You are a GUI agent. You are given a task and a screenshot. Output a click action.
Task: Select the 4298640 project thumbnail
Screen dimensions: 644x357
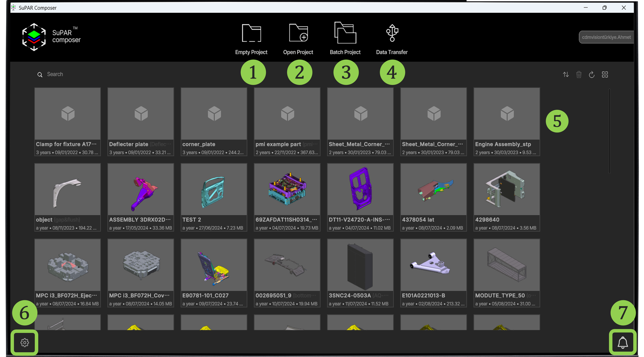coord(507,189)
